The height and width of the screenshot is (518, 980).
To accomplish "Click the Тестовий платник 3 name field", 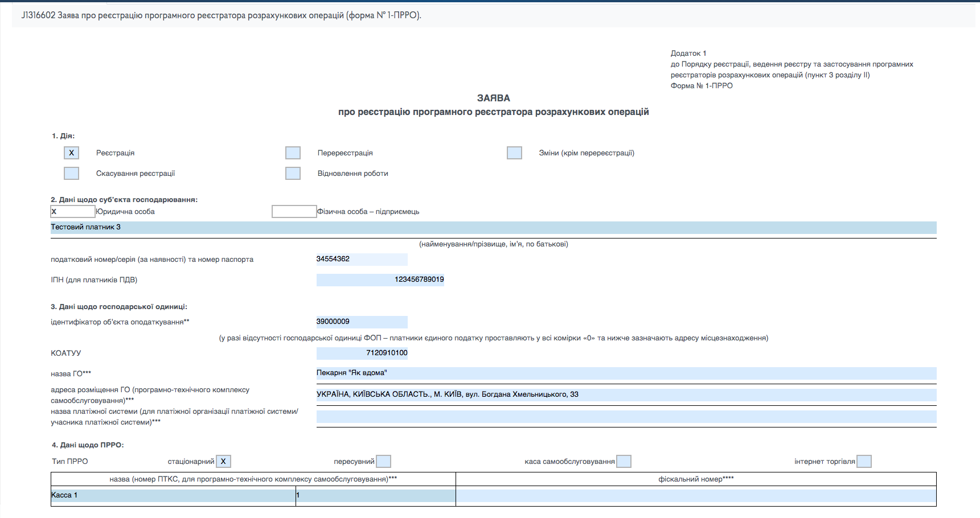I will [493, 227].
